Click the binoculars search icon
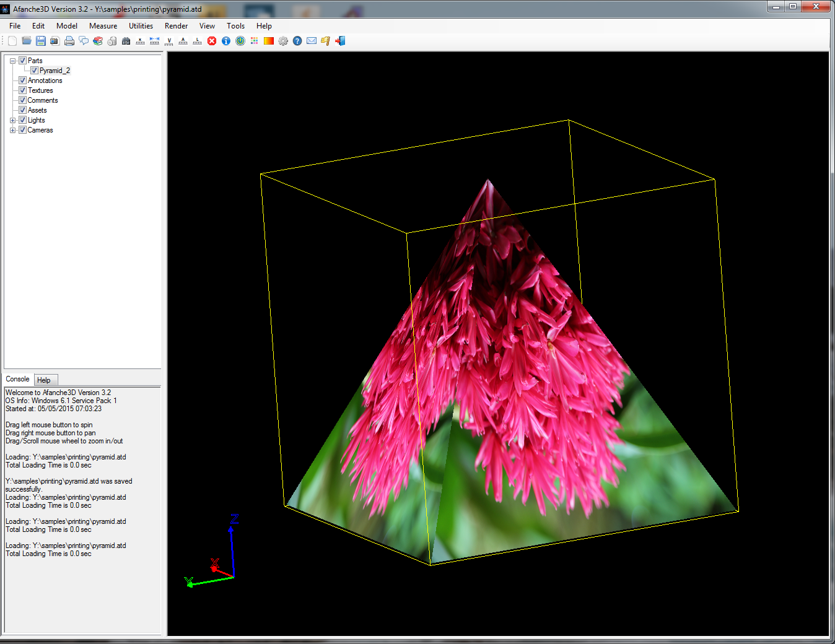The height and width of the screenshot is (644, 835). (x=126, y=41)
